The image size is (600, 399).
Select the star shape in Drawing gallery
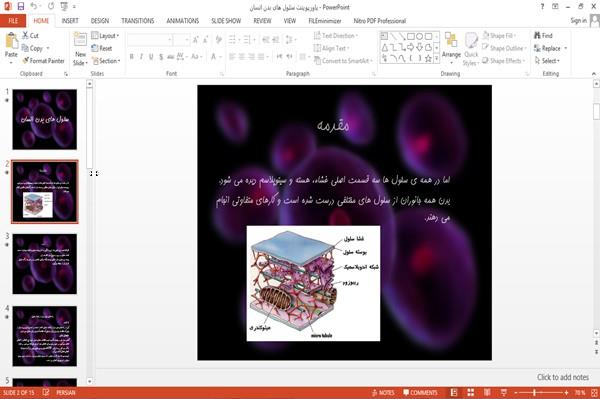coord(429,59)
